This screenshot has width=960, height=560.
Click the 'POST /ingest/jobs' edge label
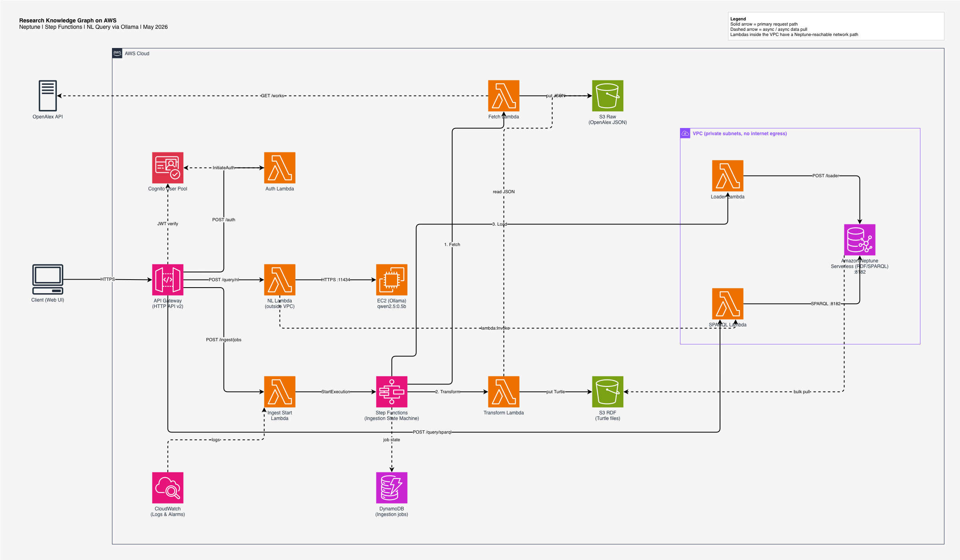click(x=224, y=340)
